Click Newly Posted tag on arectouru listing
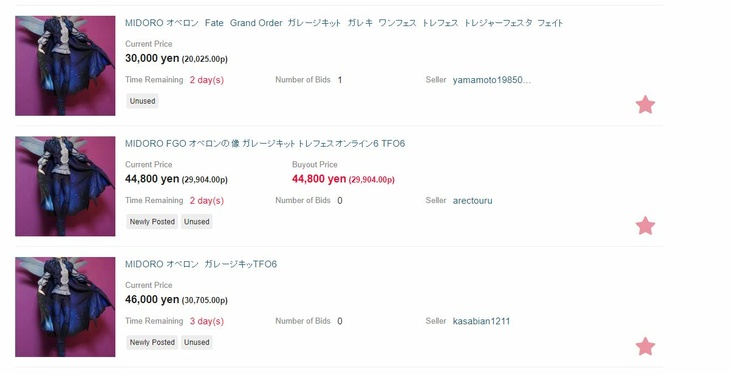The image size is (730, 374). click(152, 222)
